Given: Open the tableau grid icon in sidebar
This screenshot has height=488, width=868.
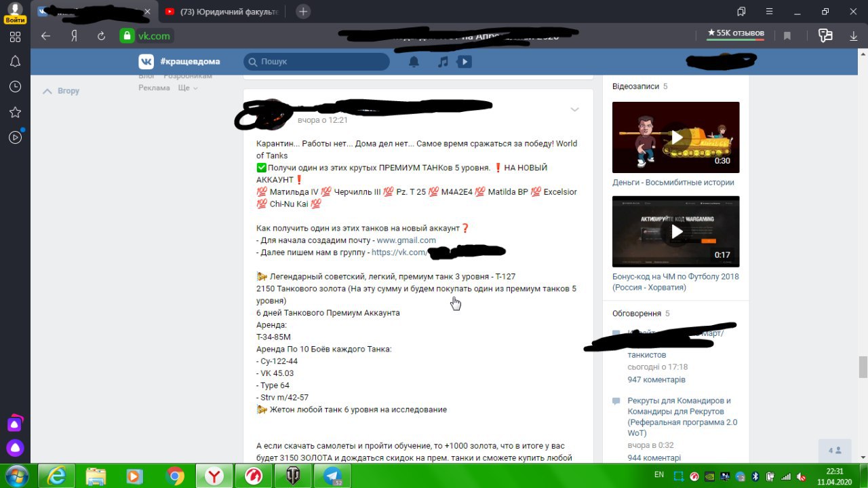Looking at the screenshot, I should tap(15, 37).
